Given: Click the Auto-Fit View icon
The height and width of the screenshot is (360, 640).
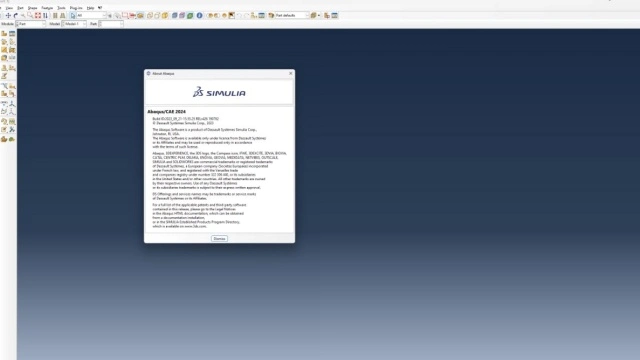Looking at the screenshot, I should click(x=38, y=15).
